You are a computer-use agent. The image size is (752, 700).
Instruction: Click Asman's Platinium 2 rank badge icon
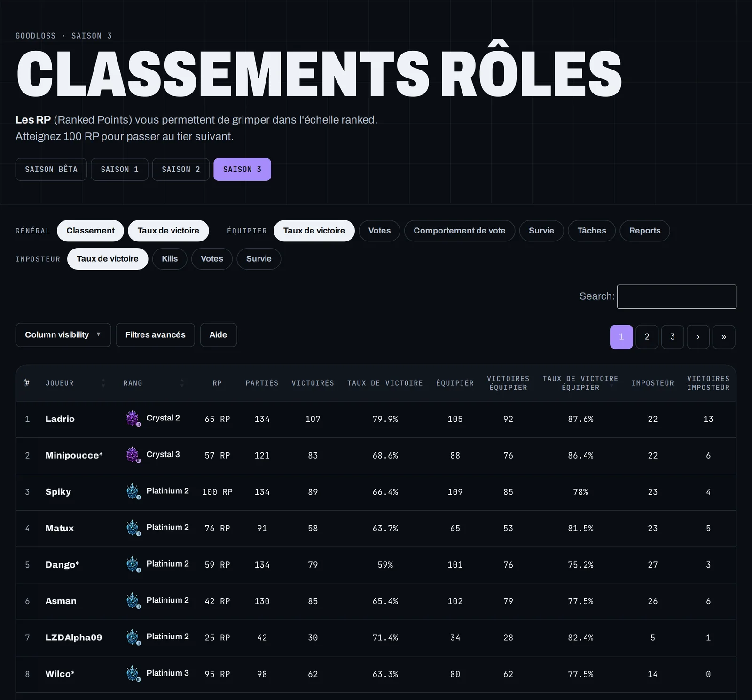133,601
